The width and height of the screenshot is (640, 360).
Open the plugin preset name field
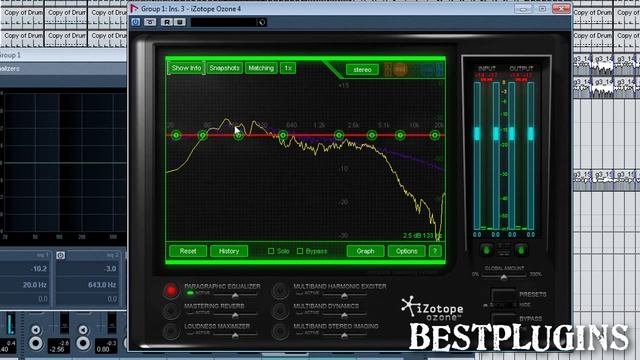coord(224,22)
